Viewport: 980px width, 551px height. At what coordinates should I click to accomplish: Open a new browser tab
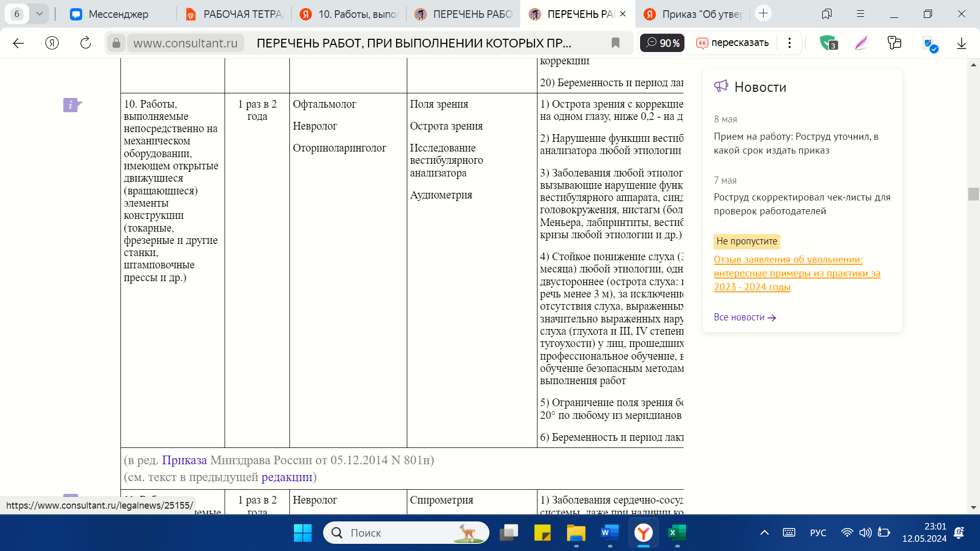(764, 13)
